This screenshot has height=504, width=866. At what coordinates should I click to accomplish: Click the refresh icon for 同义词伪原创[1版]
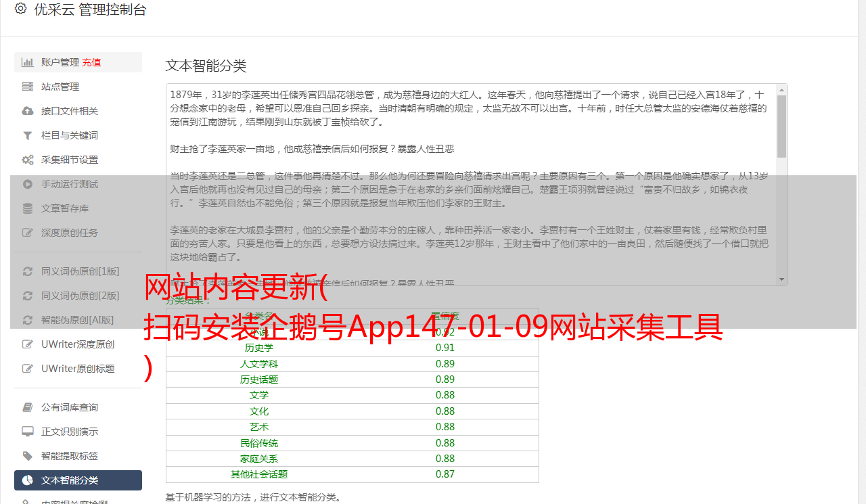coord(28,271)
